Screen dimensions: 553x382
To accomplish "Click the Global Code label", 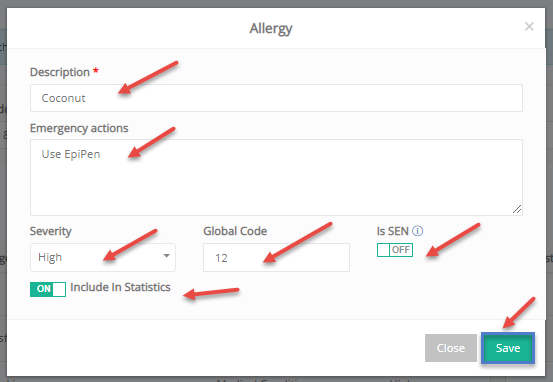I will coord(235,231).
